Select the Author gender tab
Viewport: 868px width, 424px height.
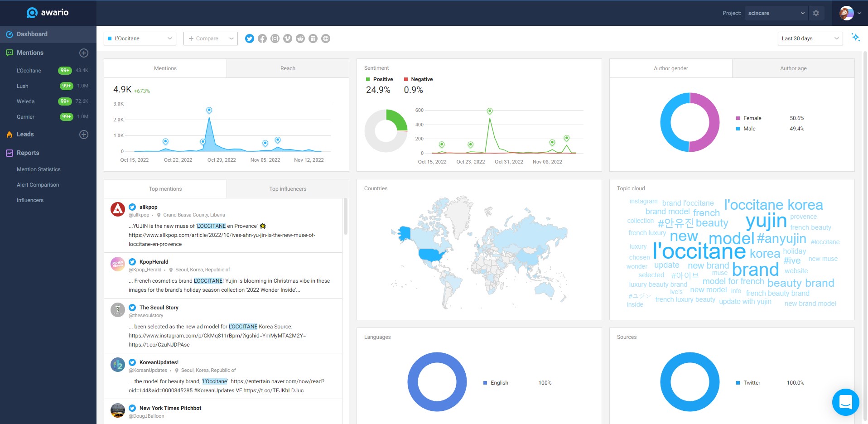click(x=671, y=68)
